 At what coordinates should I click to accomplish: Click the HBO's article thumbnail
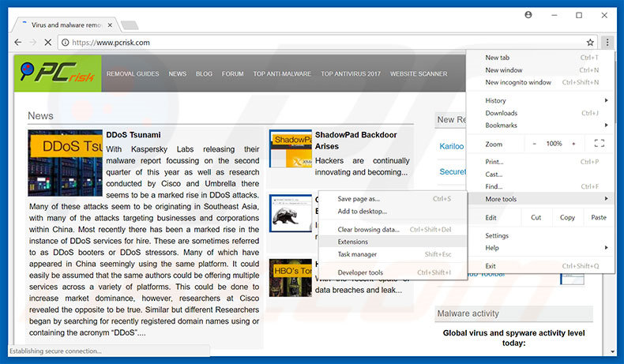[291, 278]
